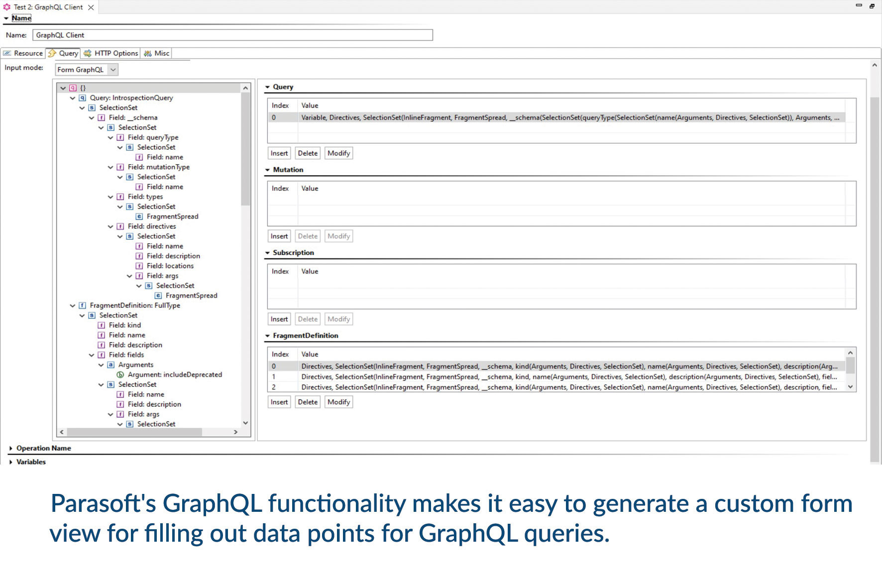Expand the Variables section

pyautogui.click(x=10, y=462)
